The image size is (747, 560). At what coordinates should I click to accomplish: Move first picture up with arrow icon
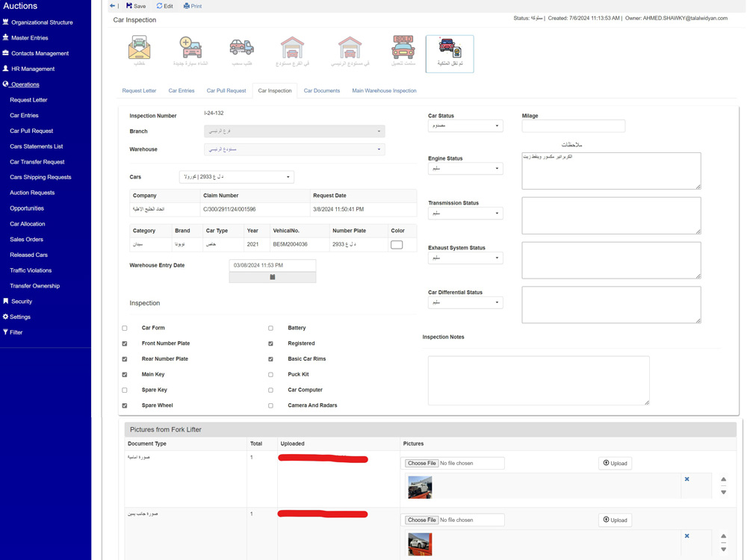point(723,479)
